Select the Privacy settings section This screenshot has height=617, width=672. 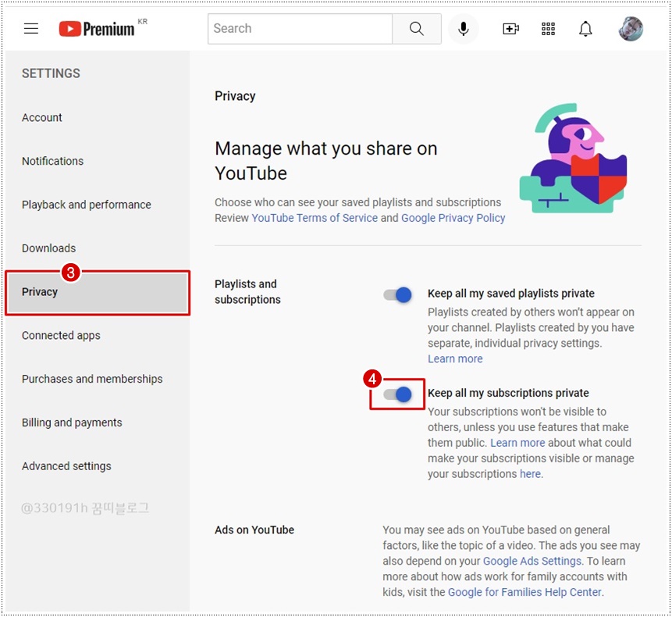click(x=98, y=292)
